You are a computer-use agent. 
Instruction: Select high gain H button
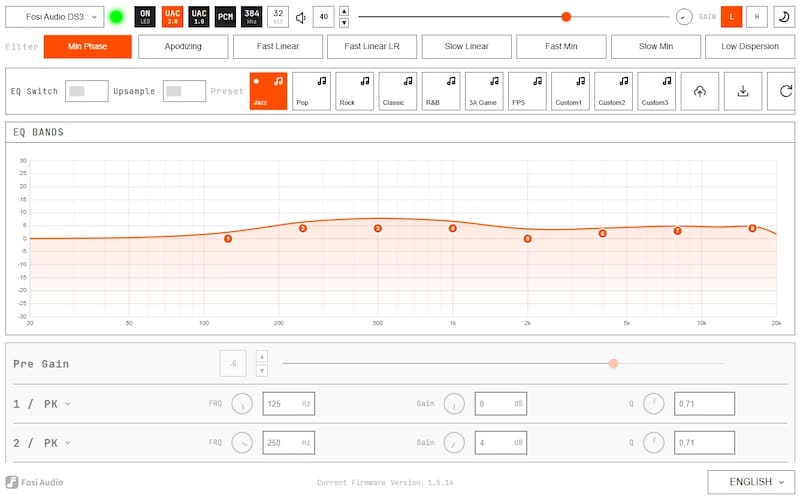pyautogui.click(x=757, y=17)
